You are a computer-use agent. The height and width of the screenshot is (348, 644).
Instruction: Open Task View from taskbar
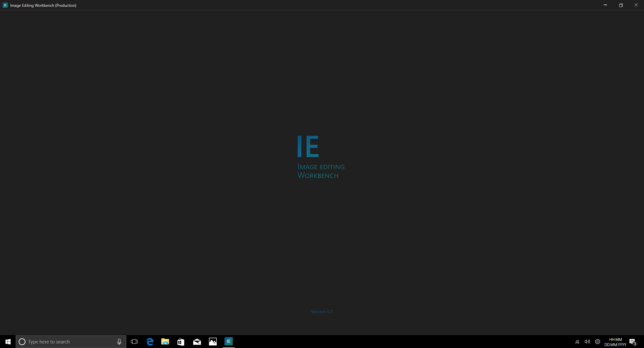(134, 342)
